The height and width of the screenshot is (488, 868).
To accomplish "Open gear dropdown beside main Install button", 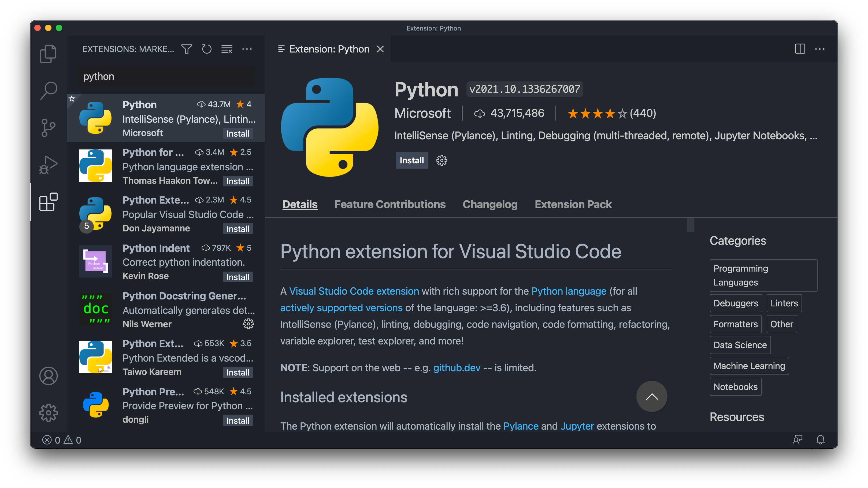I will tap(442, 160).
